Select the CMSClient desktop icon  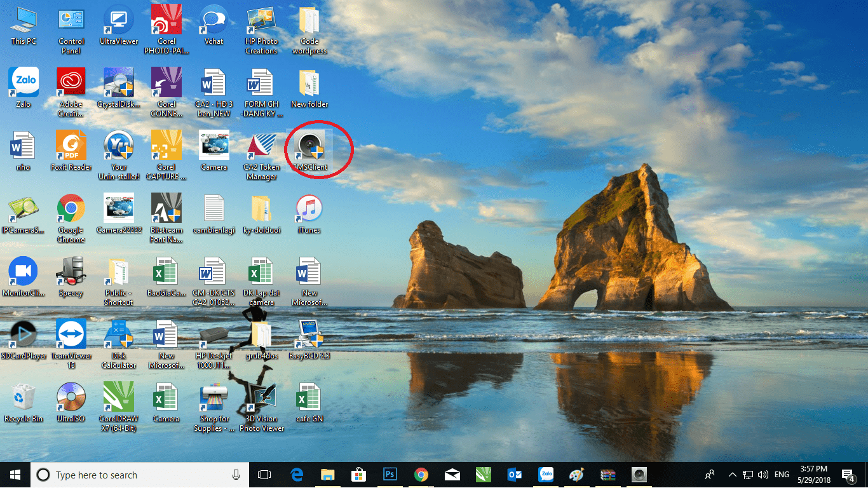click(x=309, y=151)
